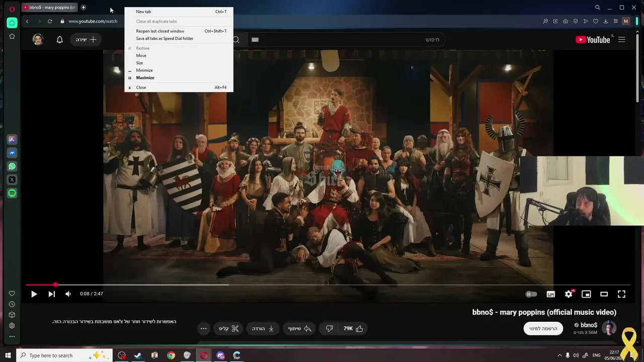Click the Share (שיתוף) button
The height and width of the screenshot is (362, 644).
299,329
